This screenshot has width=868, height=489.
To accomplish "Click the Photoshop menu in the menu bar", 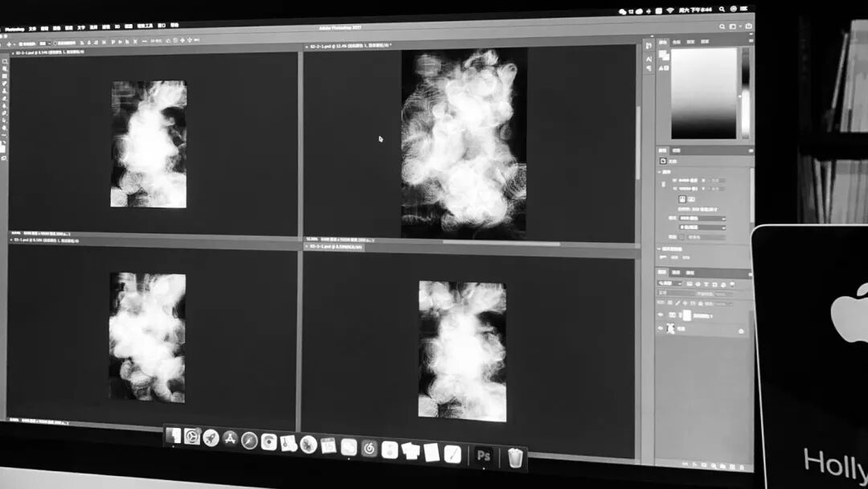I will click(x=14, y=29).
